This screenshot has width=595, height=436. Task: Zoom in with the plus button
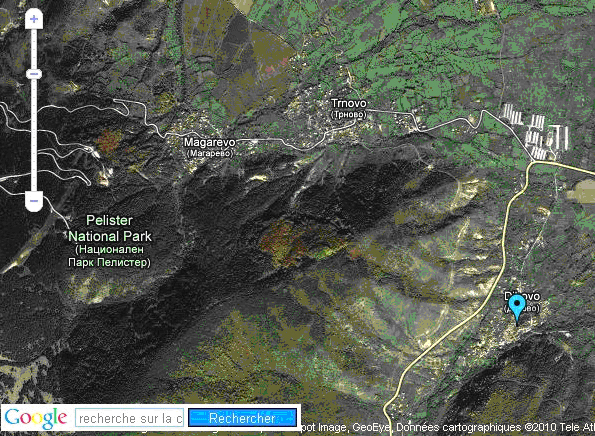(34, 19)
